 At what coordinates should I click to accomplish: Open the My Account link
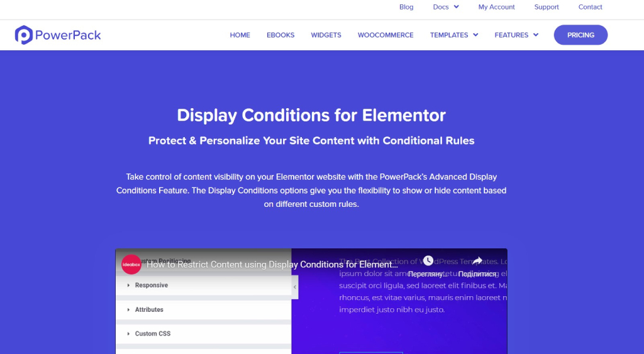pyautogui.click(x=496, y=7)
